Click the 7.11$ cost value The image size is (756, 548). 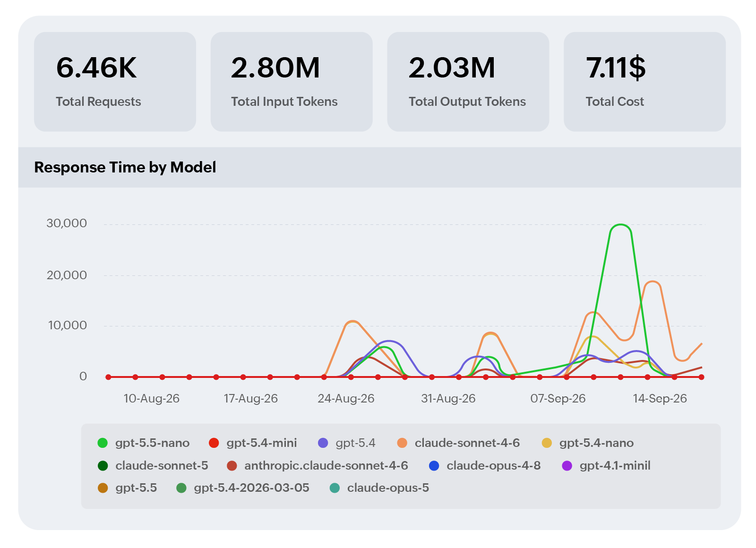click(x=616, y=68)
